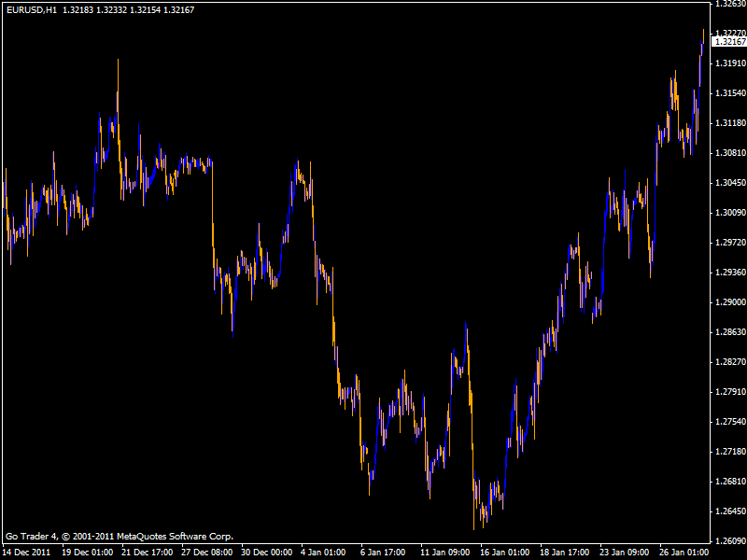Click the 1.26090 price level at axis bottom
747x560 pixels.
[731, 541]
